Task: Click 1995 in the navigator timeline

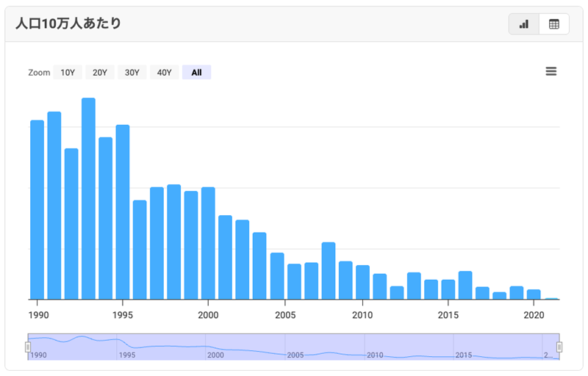Action: pyautogui.click(x=126, y=355)
